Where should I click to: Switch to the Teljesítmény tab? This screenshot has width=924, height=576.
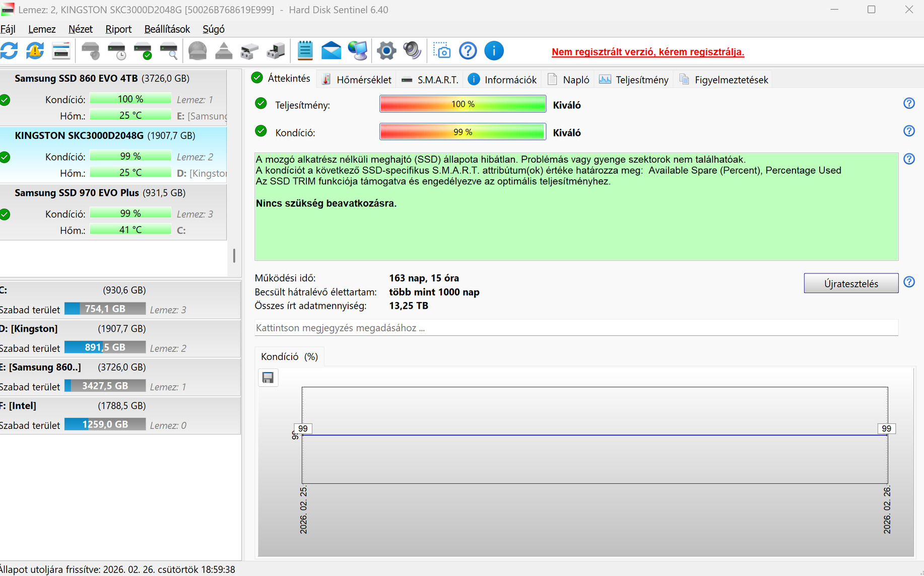tap(634, 80)
